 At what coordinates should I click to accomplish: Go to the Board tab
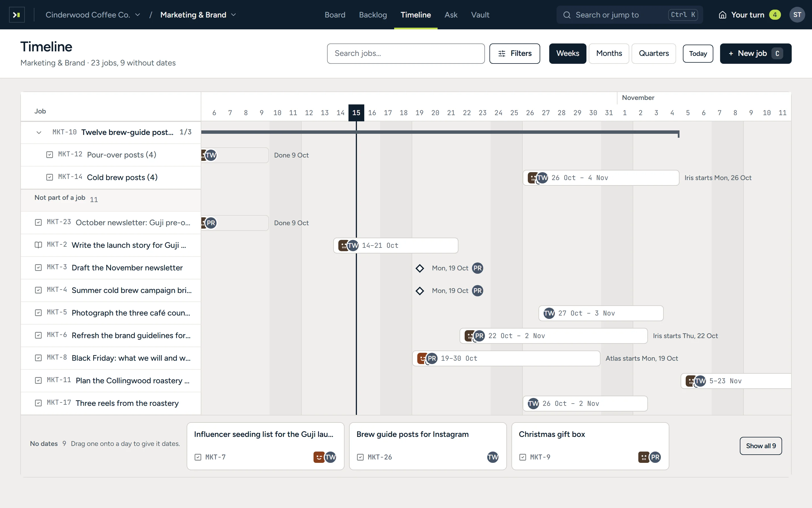click(335, 15)
